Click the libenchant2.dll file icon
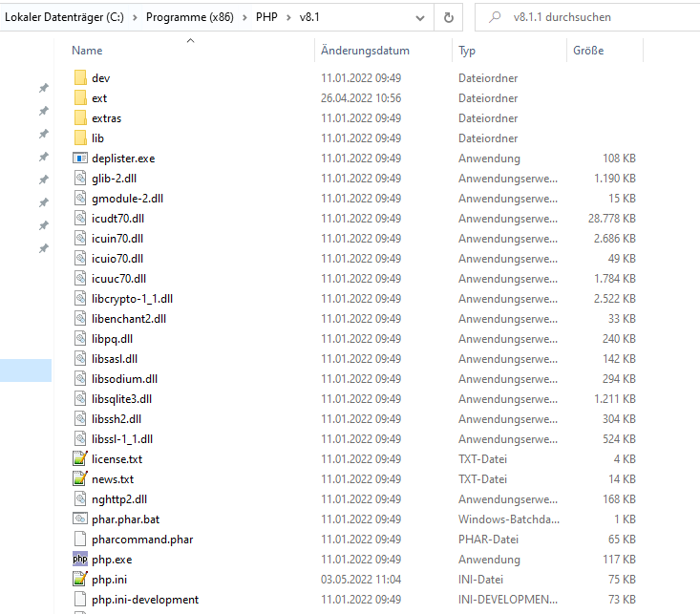Screen dimensions: 700x614 coord(80,318)
